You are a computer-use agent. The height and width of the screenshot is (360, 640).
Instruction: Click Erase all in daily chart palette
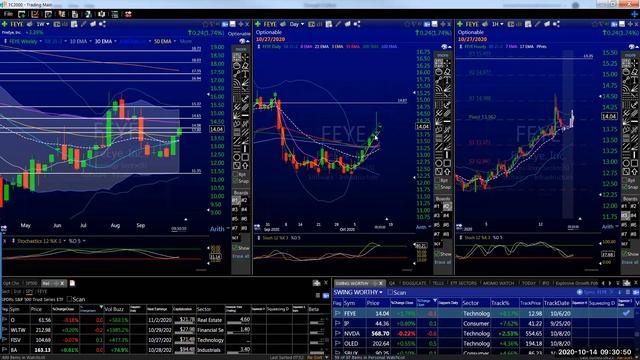pyautogui.click(x=442, y=262)
